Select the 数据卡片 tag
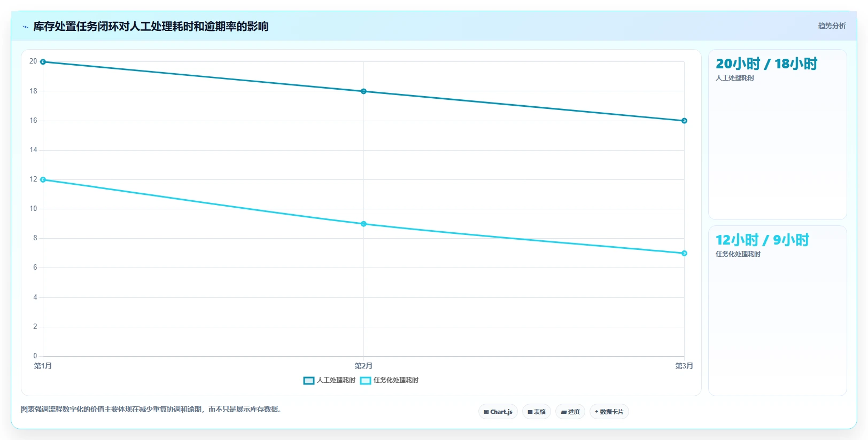Screen dimensions: 868x440 609,412
